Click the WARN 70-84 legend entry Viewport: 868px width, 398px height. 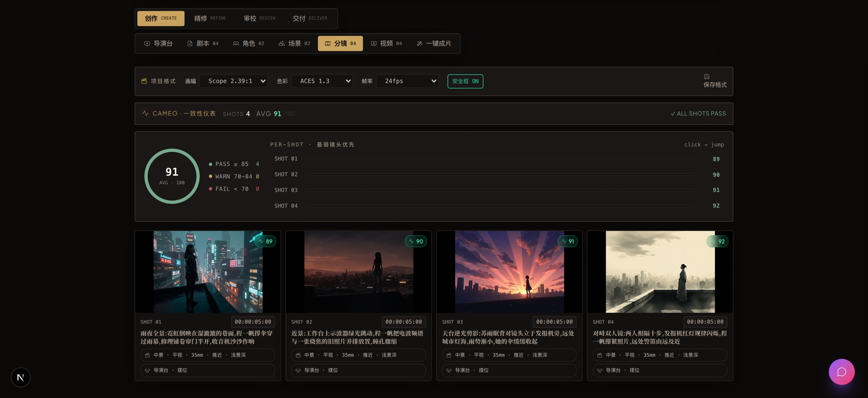tap(234, 176)
